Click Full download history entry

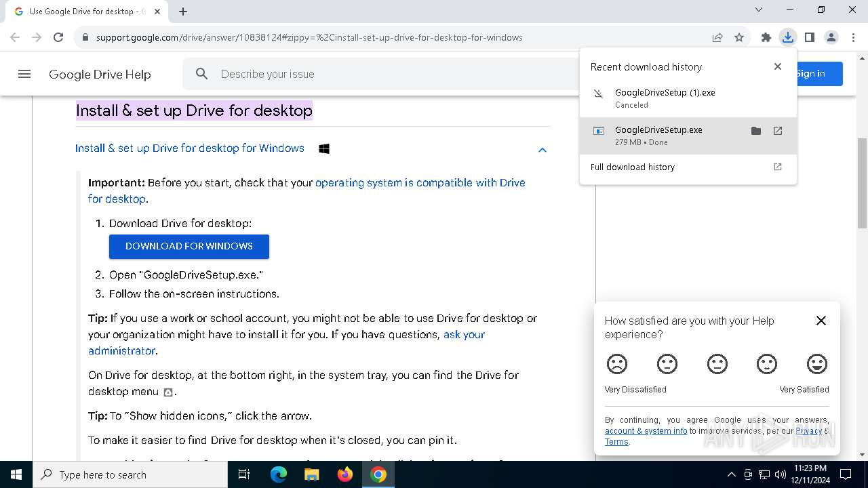pos(688,167)
